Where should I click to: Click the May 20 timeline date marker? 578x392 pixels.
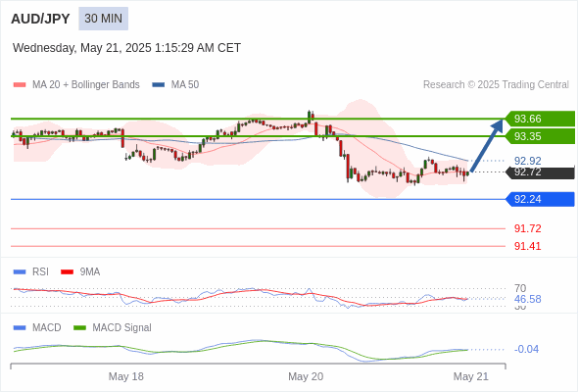[306, 376]
